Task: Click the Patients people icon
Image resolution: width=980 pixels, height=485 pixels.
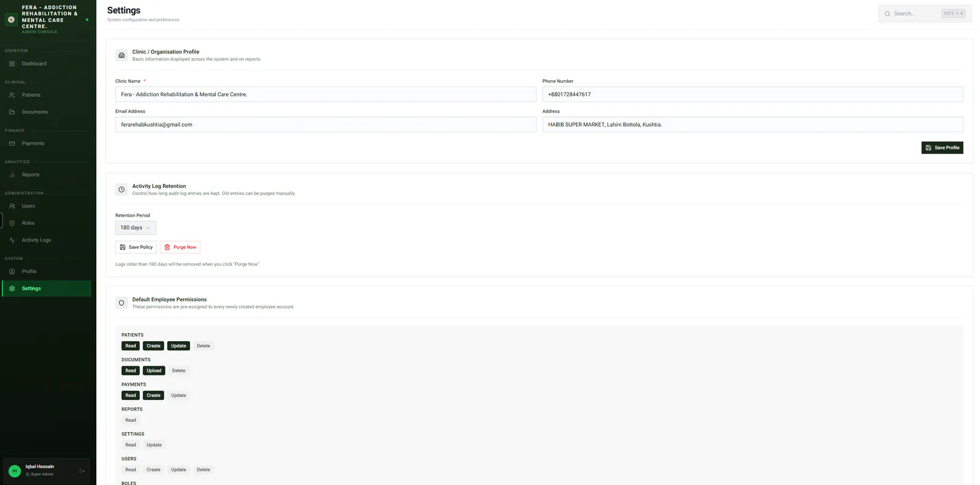Action: [12, 95]
